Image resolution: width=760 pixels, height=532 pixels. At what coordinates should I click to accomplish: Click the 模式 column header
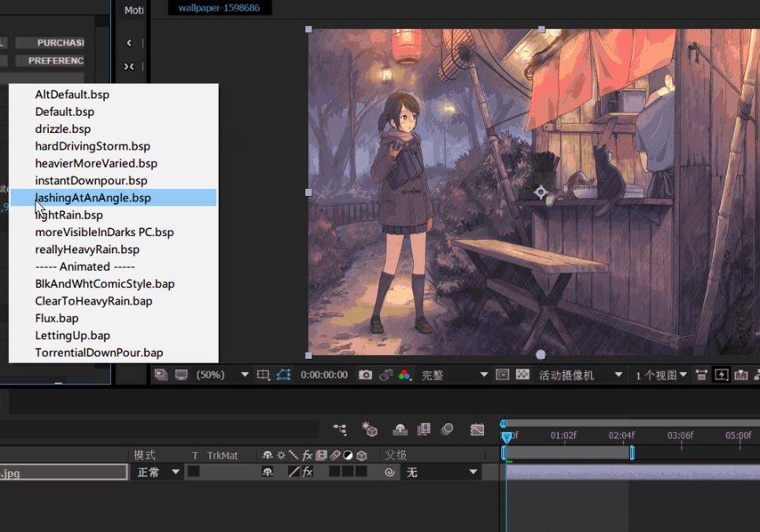click(145, 455)
